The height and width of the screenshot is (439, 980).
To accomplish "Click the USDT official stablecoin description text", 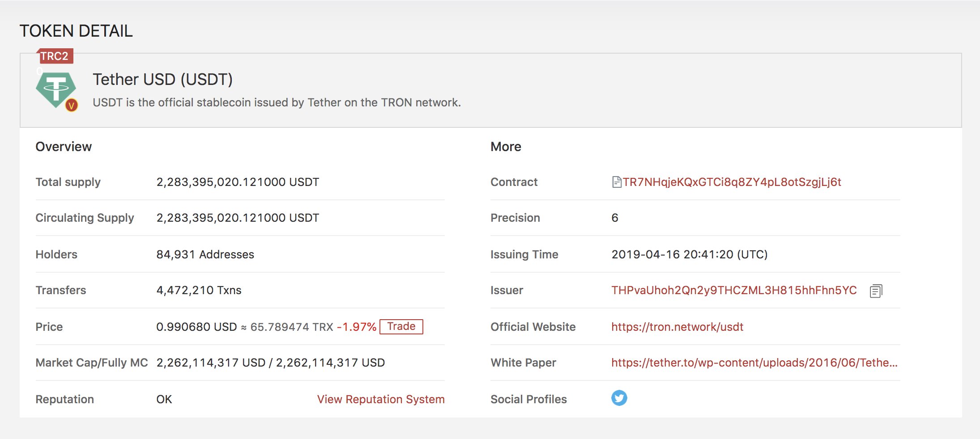I will coord(277,102).
